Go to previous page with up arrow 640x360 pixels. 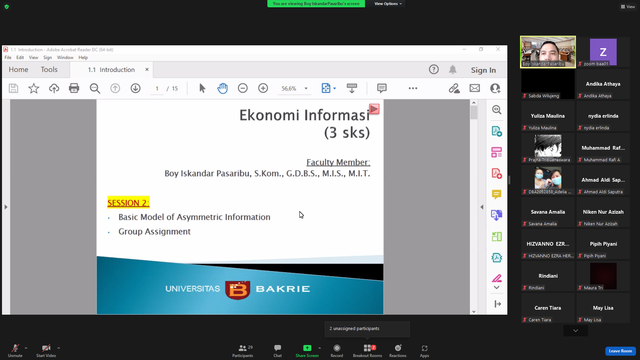click(115, 88)
